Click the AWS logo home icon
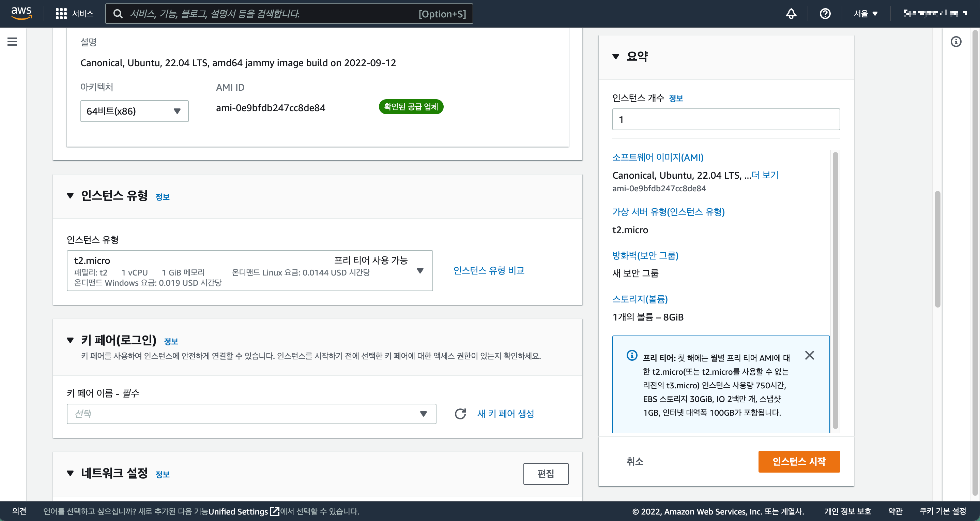This screenshot has height=521, width=980. tap(21, 13)
